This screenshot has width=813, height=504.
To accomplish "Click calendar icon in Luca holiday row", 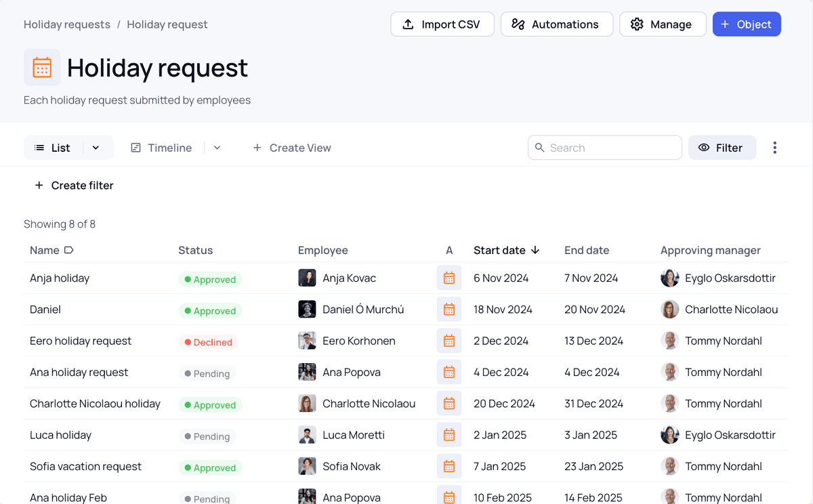I will pos(449,435).
